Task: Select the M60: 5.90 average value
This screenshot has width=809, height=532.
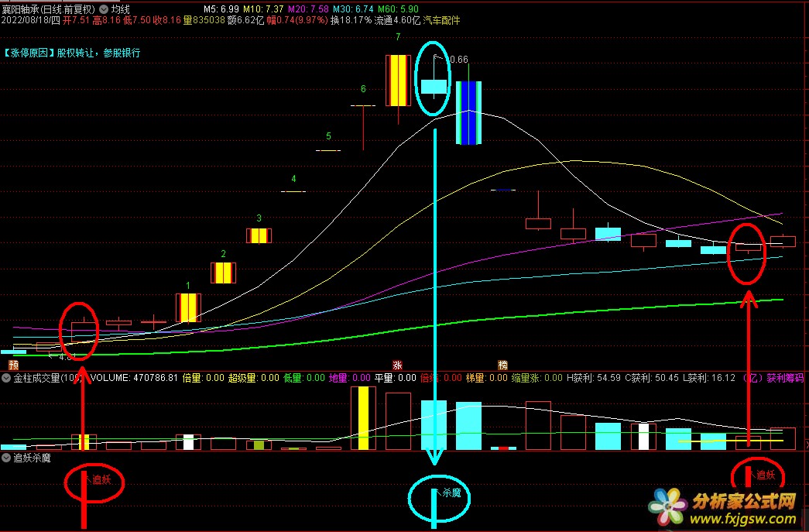Action: (398, 9)
